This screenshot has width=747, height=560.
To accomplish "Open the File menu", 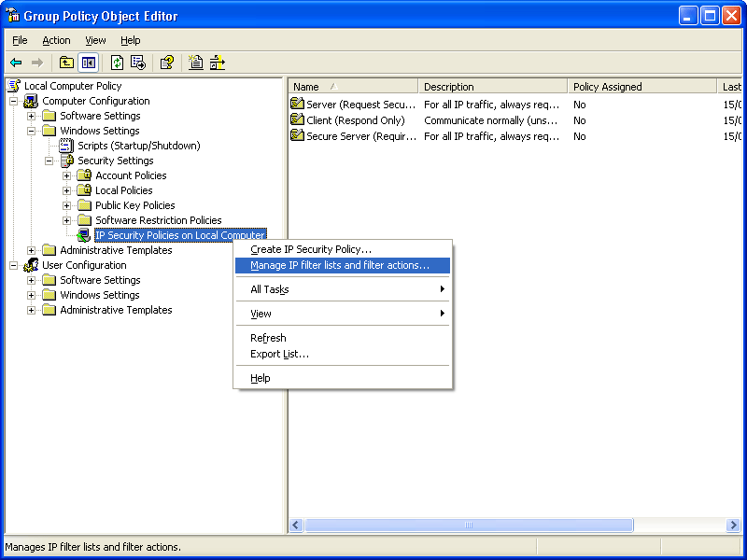I will pos(20,40).
